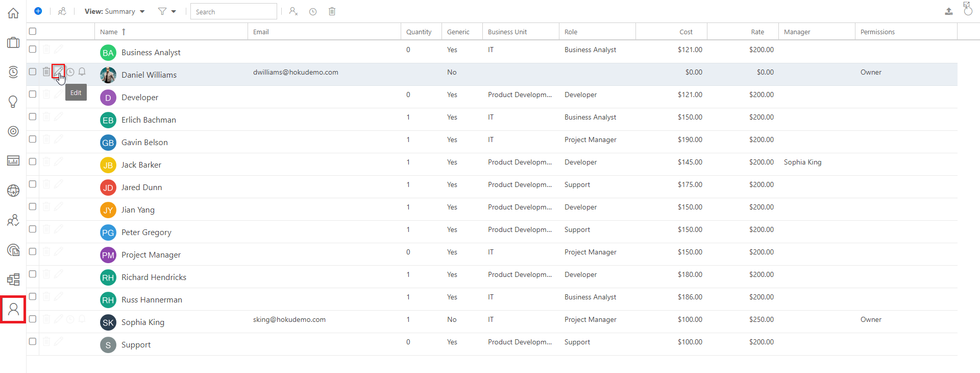Click the toolbar trash delete icon
Screen dimensions: 980x373
click(332, 11)
